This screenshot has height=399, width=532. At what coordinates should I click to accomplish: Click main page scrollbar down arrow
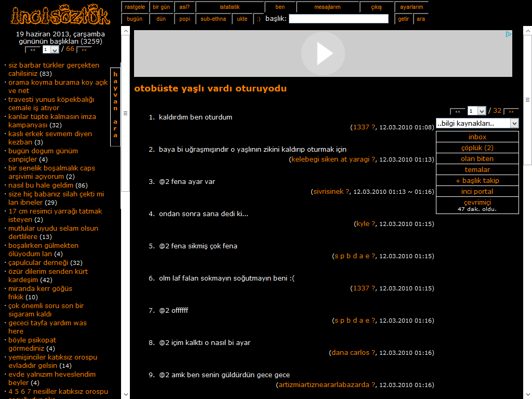pos(528,394)
